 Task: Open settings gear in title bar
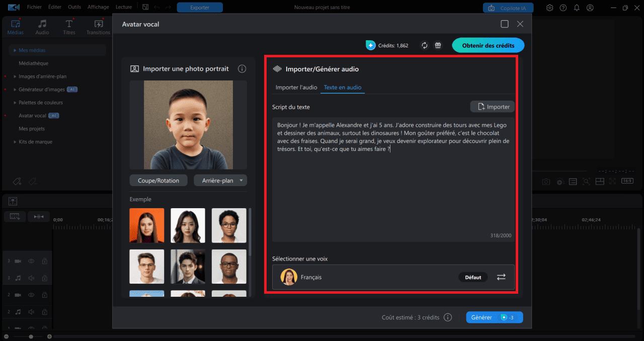(550, 8)
